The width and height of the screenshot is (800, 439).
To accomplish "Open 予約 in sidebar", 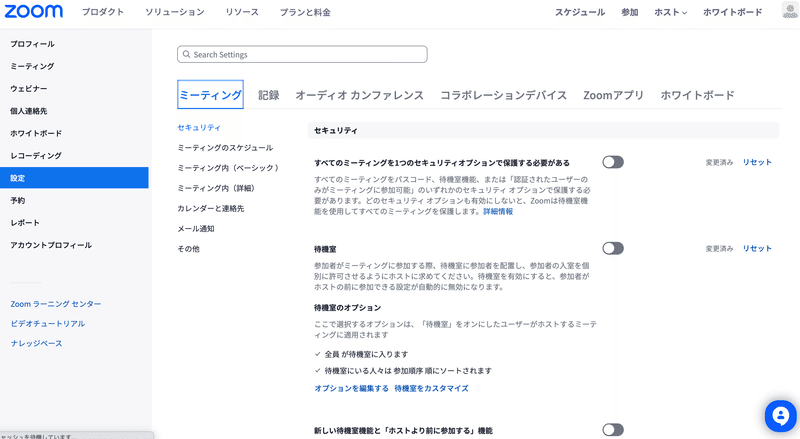I will [17, 200].
